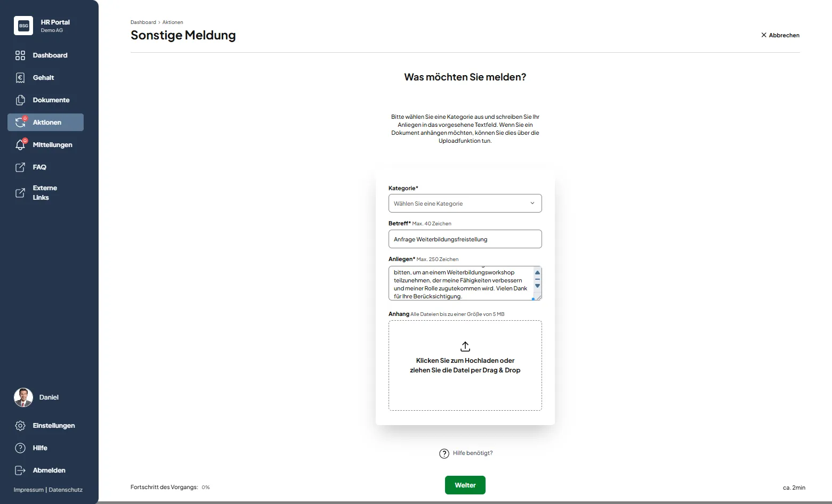Viewport: 832px width, 504px height.
Task: Click the Kategorie dropdown chevron arrow
Action: 532,204
